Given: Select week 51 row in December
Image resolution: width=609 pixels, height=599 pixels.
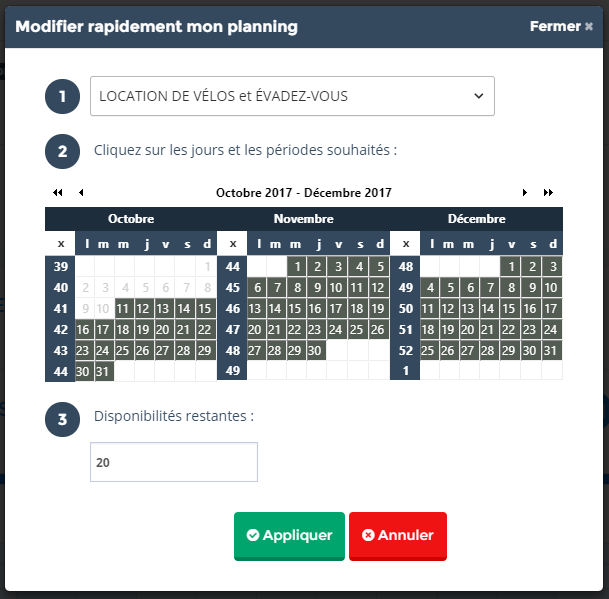Looking at the screenshot, I should click(405, 329).
